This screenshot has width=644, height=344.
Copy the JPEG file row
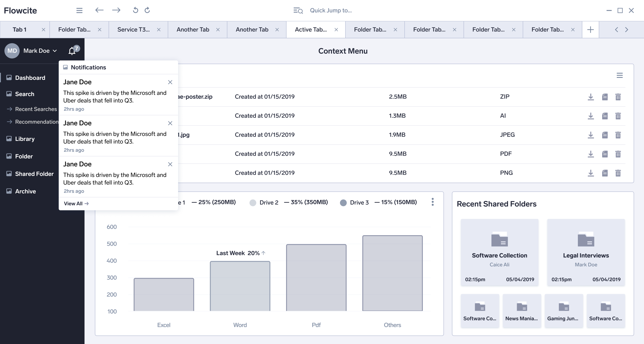click(x=604, y=135)
